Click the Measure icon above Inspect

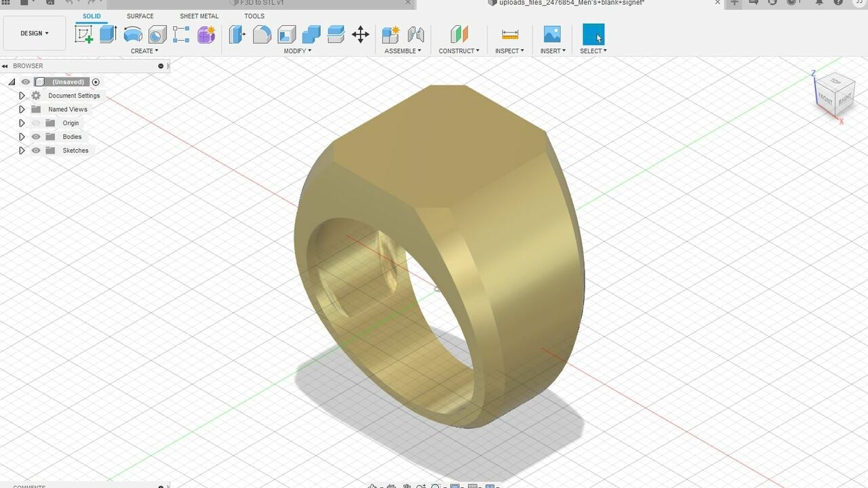510,34
